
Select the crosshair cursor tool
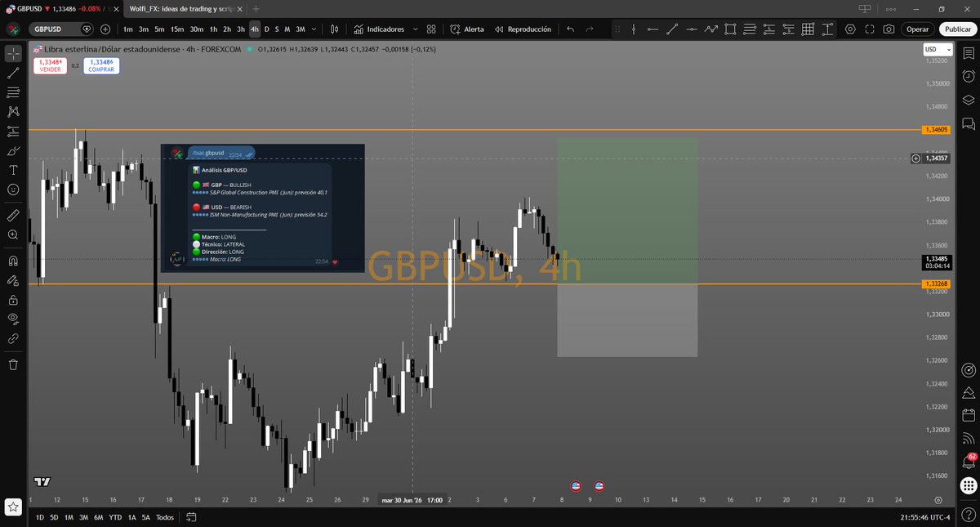coord(13,53)
